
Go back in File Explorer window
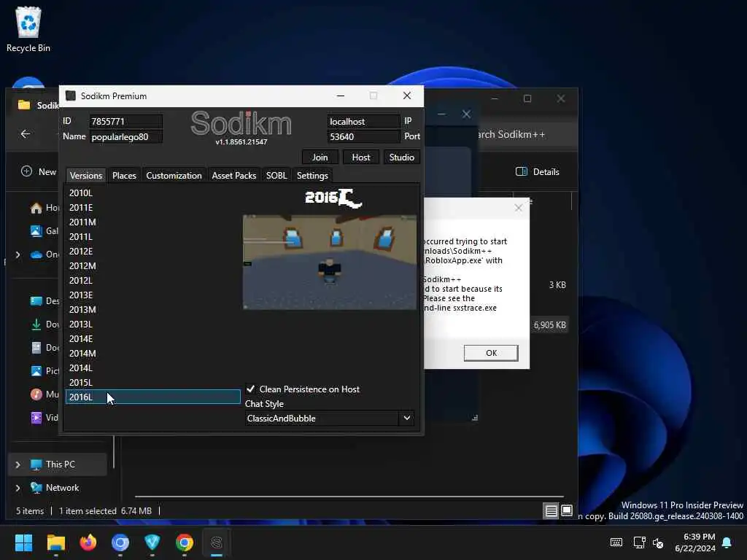26,134
